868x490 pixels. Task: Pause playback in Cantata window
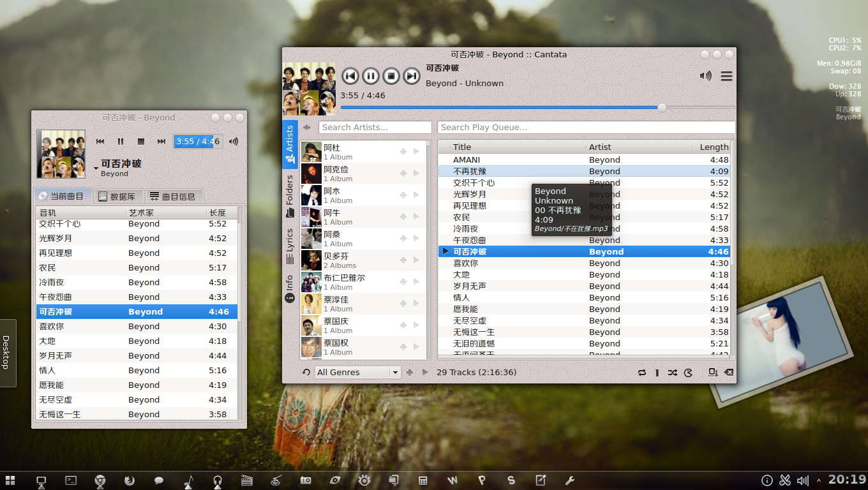[x=371, y=77]
